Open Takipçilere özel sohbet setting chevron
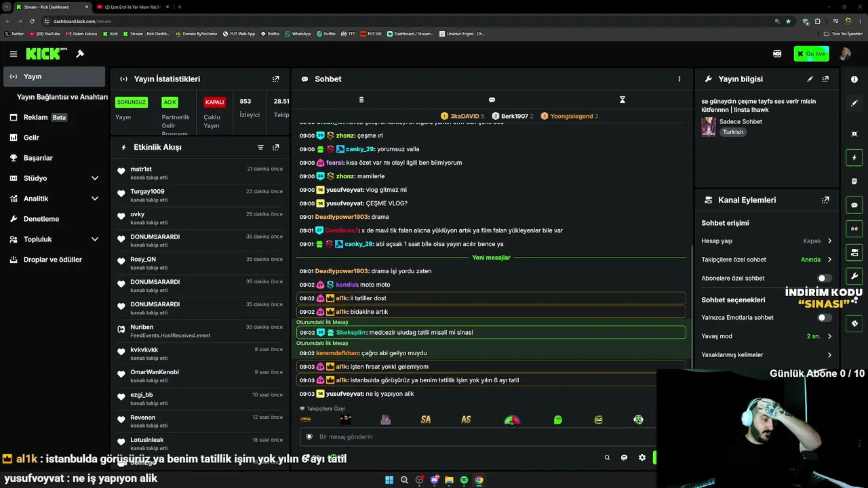Image resolution: width=868 pixels, height=488 pixels. [x=829, y=260]
